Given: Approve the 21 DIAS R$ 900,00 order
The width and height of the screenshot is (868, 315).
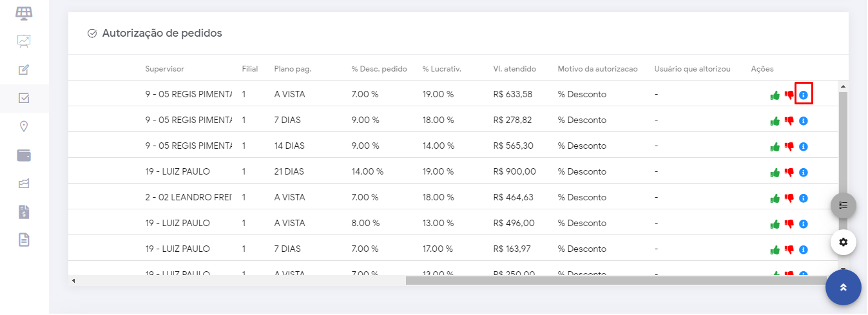Looking at the screenshot, I should point(775,173).
